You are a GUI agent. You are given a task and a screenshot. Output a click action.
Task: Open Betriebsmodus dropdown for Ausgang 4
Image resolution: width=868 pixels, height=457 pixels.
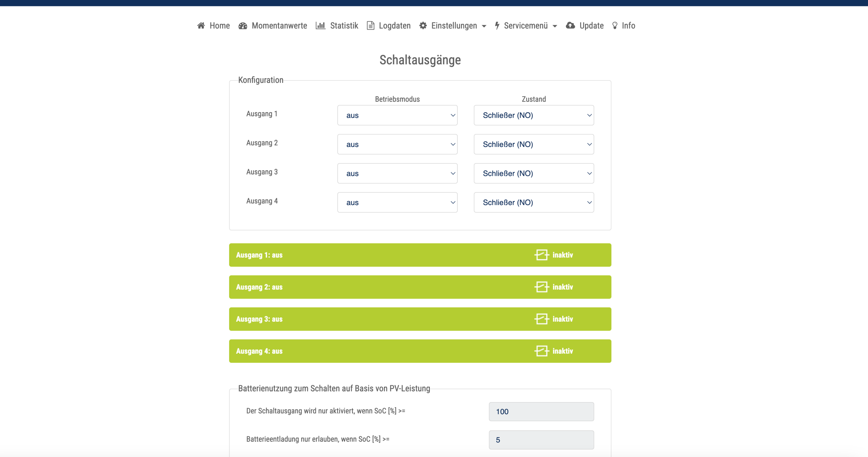click(x=397, y=202)
